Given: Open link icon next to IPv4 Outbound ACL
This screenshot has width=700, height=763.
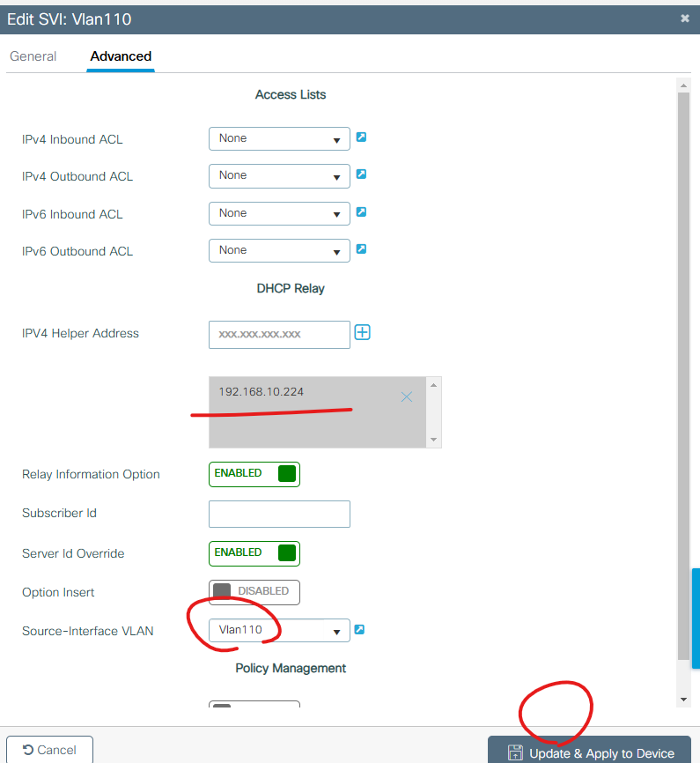Looking at the screenshot, I should point(361,174).
